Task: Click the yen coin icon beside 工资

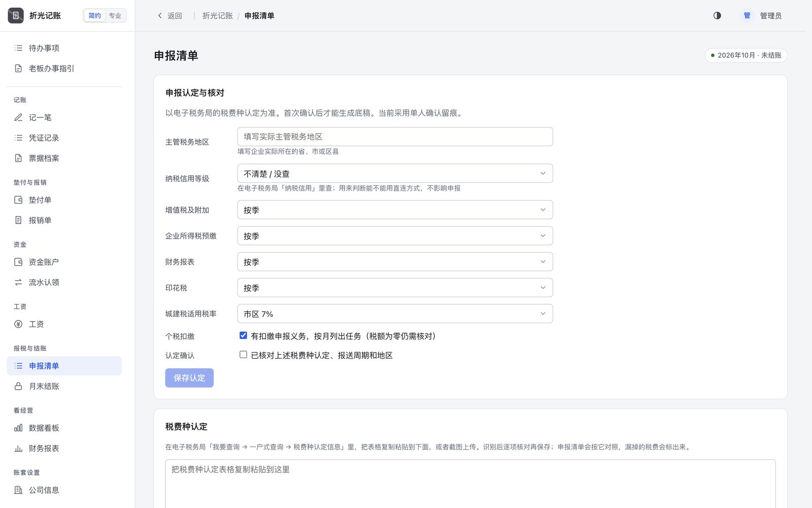Action: click(18, 324)
